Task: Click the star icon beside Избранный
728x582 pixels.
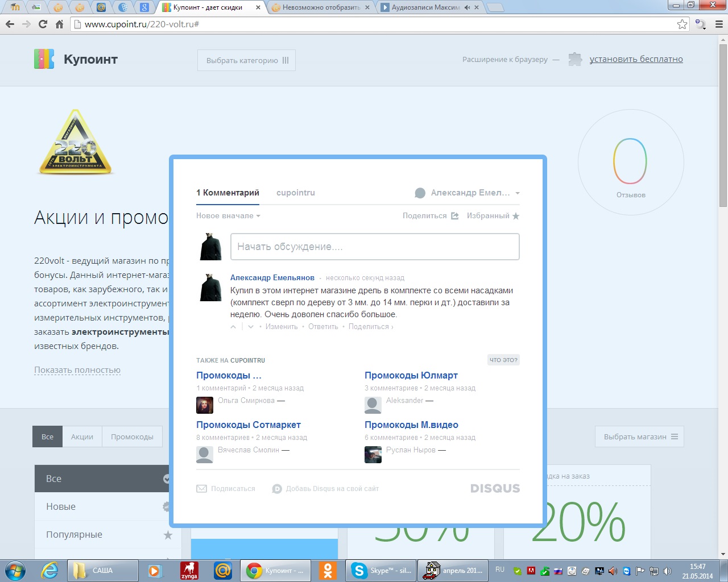Action: click(516, 216)
